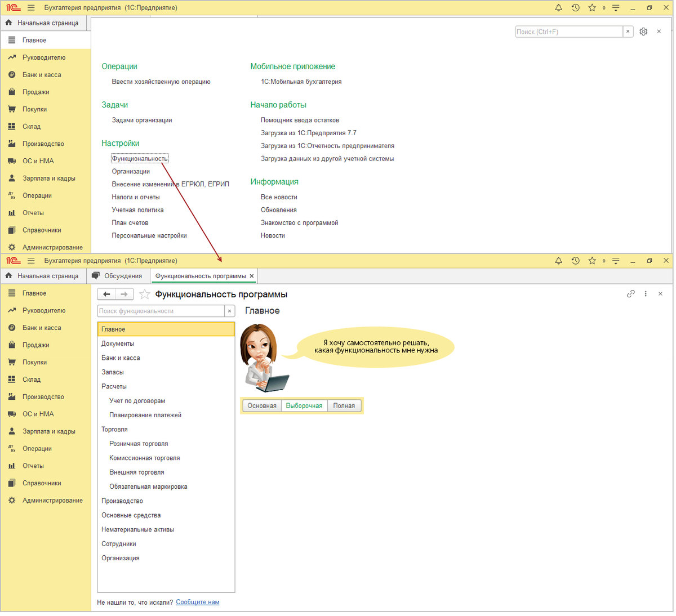Viewport: 676px width, 616px height.
Task: Open the План счетов link
Action: click(x=130, y=223)
